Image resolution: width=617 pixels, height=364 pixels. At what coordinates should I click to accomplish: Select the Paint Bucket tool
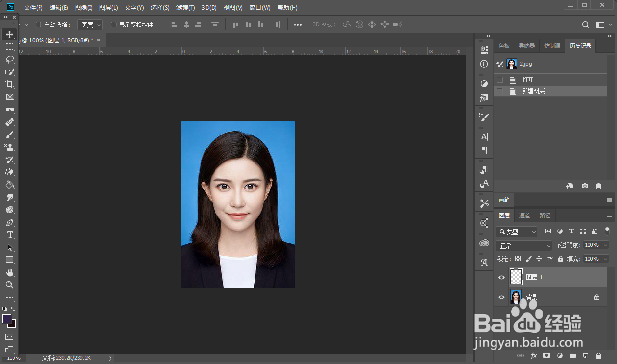click(x=9, y=185)
